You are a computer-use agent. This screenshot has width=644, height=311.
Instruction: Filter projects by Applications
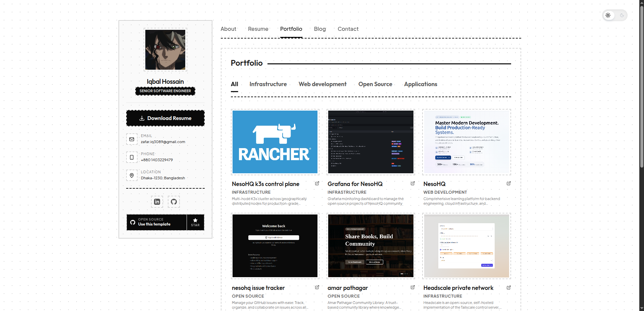[x=420, y=84]
